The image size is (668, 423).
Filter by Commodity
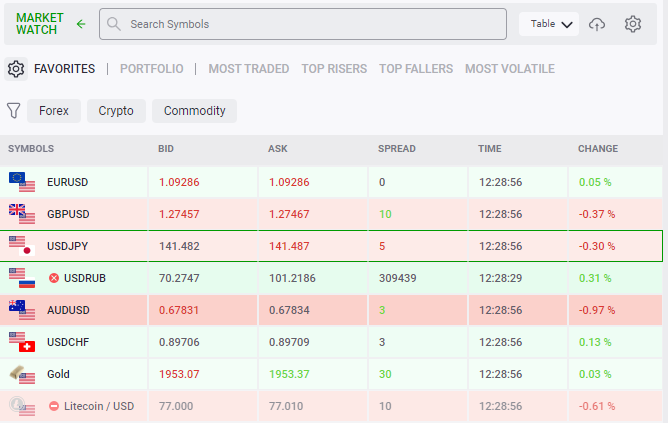pyautogui.click(x=194, y=111)
